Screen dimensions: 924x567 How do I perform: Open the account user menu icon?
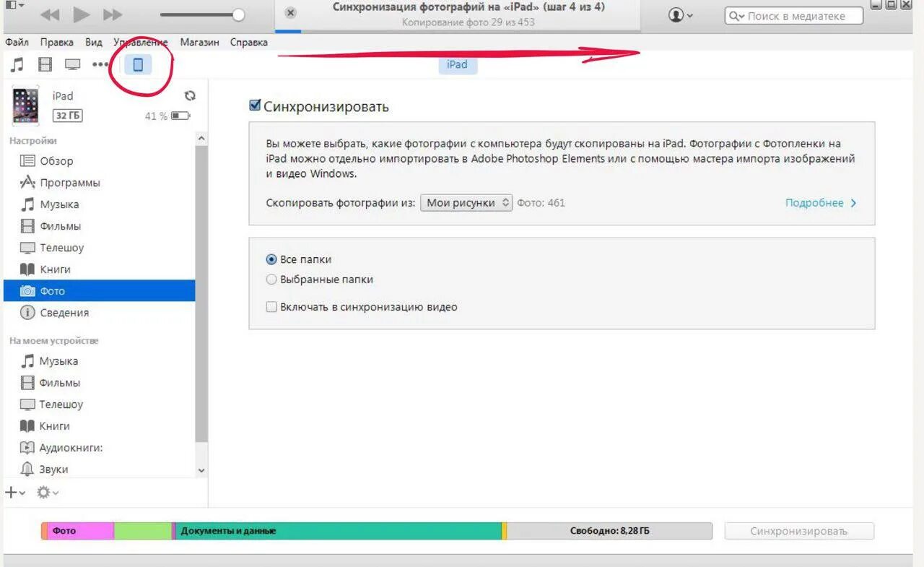680,15
